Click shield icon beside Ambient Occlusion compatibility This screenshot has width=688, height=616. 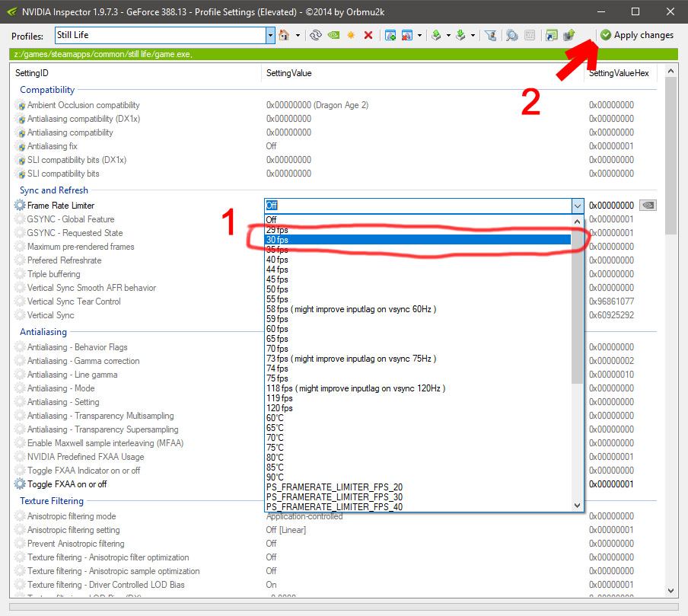[21, 105]
